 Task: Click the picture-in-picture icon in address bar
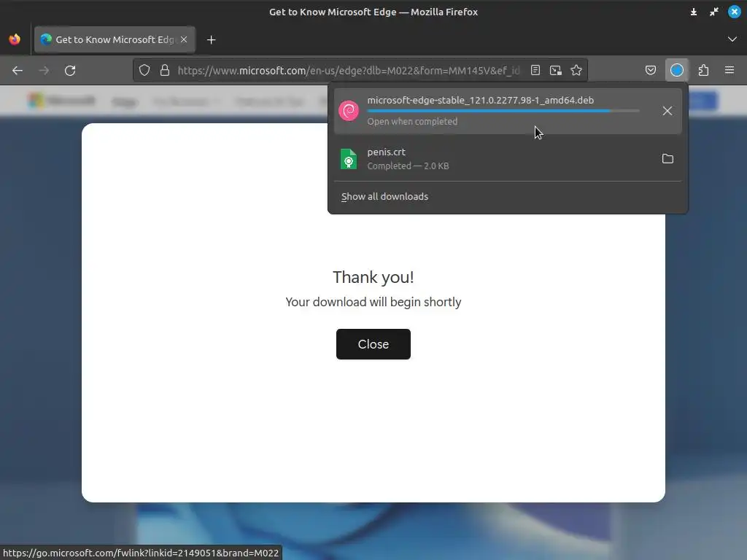(x=555, y=71)
